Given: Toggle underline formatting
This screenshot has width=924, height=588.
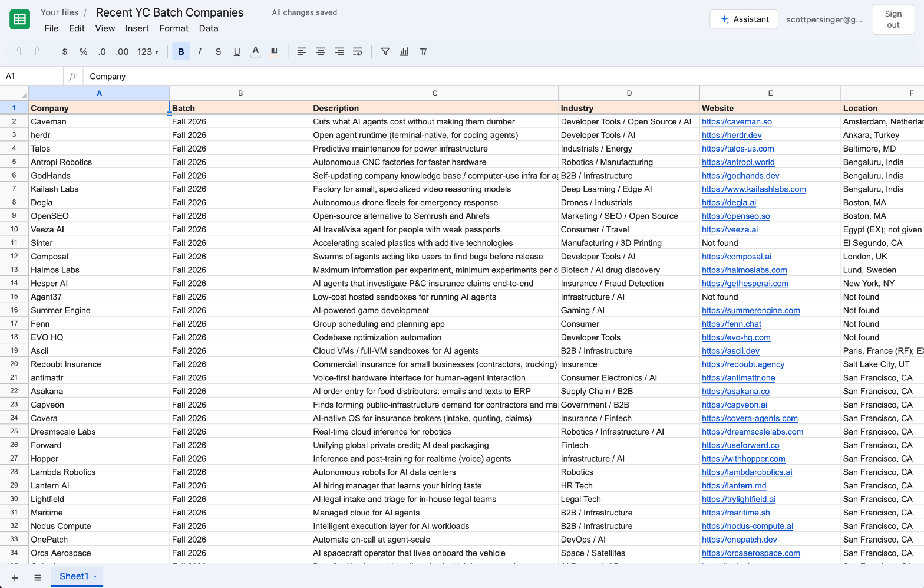Looking at the screenshot, I should click(237, 52).
